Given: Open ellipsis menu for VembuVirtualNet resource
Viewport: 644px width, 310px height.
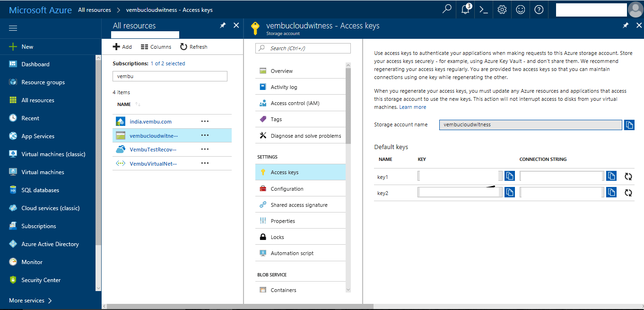Looking at the screenshot, I should [205, 163].
